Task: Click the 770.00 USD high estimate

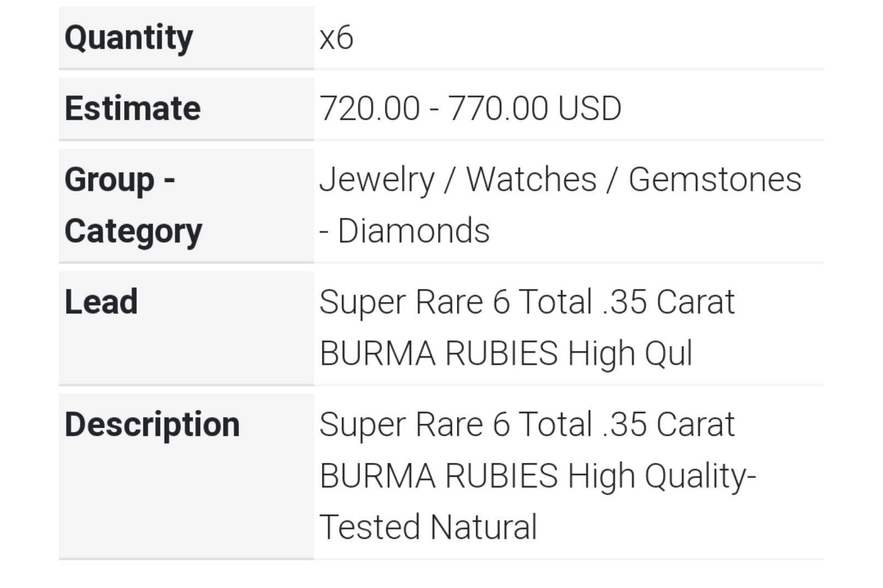Action: point(534,108)
